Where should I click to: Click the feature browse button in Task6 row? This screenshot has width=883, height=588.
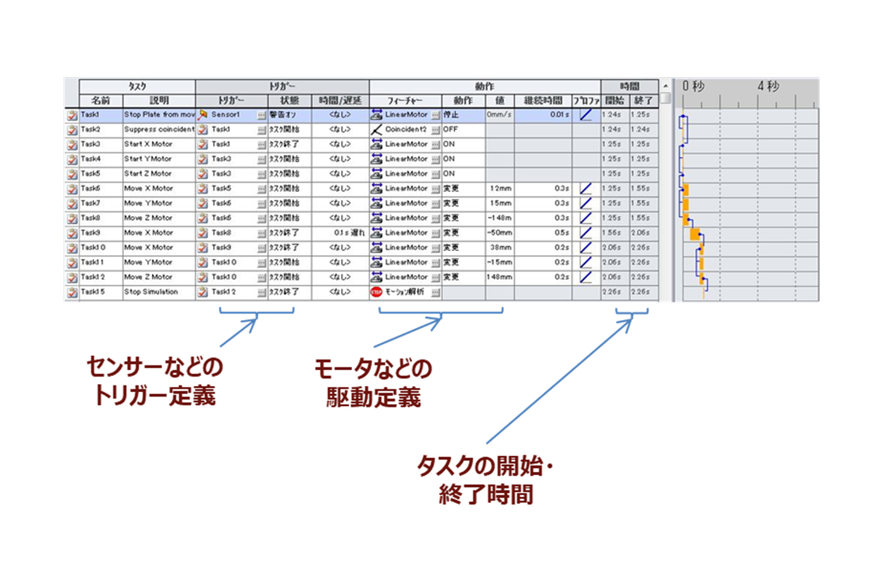click(436, 189)
